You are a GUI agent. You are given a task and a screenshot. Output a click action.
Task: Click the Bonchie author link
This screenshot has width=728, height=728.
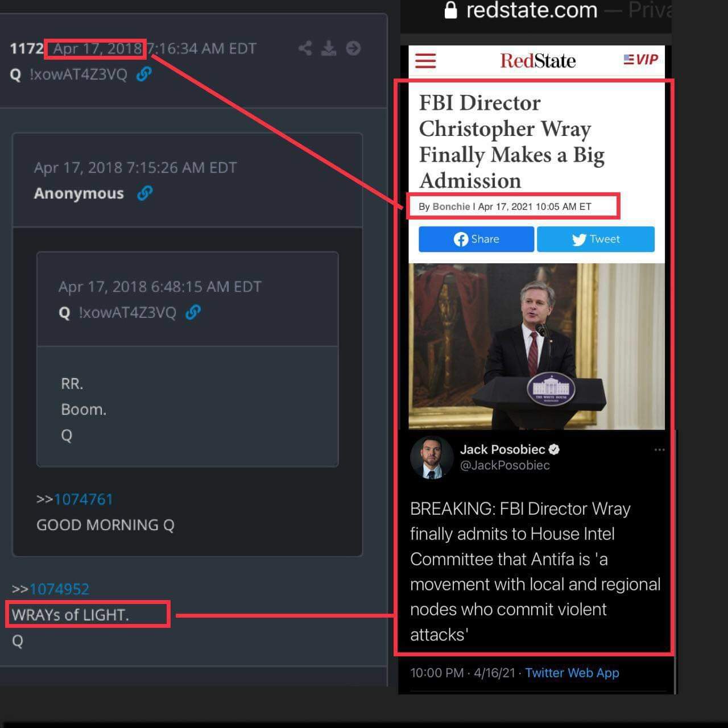(451, 206)
